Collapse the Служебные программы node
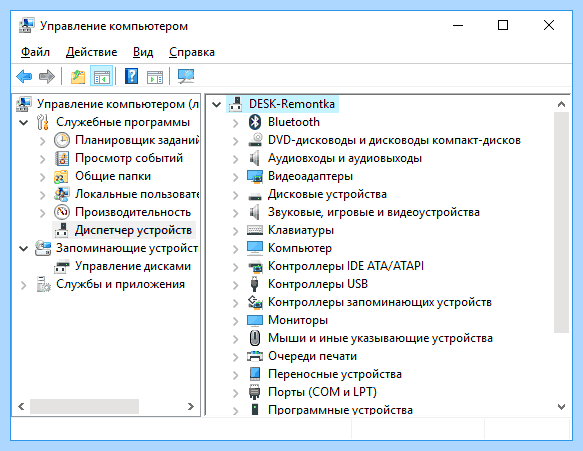This screenshot has height=451, width=583. (x=23, y=122)
